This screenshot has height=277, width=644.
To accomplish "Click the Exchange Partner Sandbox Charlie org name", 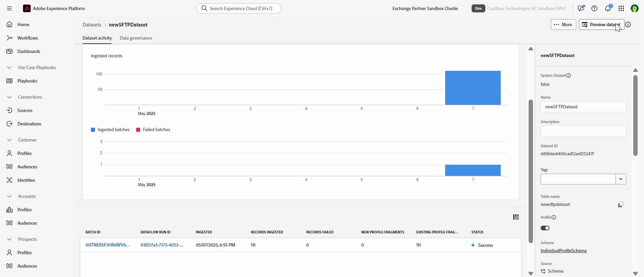I will [x=425, y=8].
